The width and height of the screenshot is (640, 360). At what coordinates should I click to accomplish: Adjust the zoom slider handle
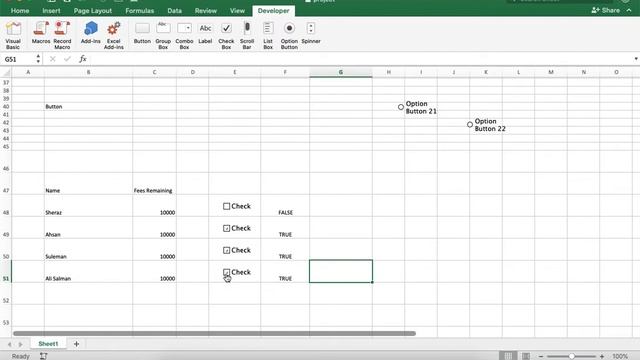pyautogui.click(x=571, y=356)
